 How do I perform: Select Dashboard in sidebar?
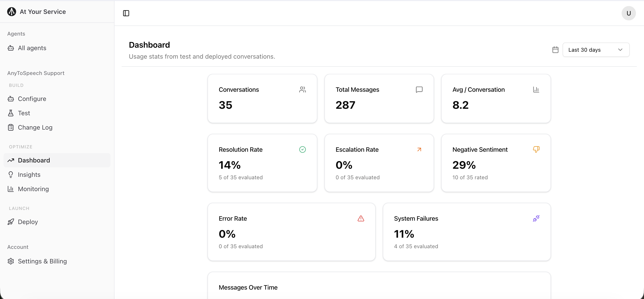click(34, 160)
